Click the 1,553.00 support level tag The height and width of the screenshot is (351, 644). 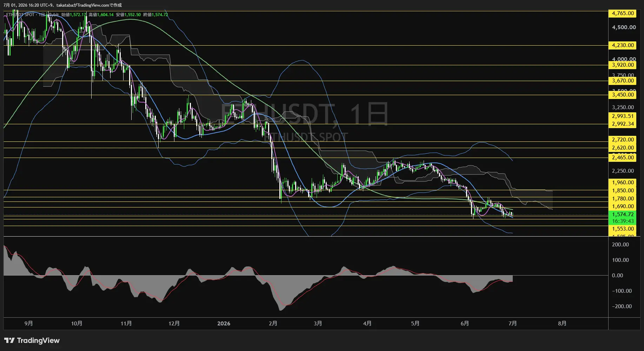point(622,229)
